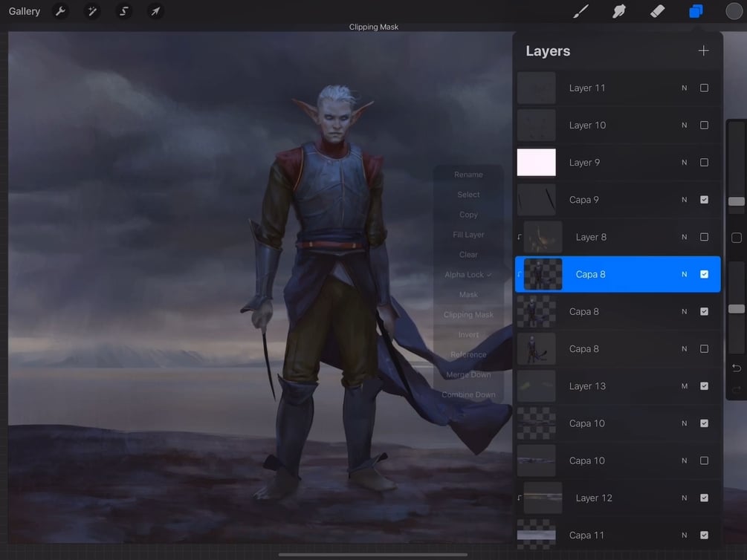Viewport: 747px width, 560px height.
Task: Choose Select in the layer menu
Action: pos(468,195)
